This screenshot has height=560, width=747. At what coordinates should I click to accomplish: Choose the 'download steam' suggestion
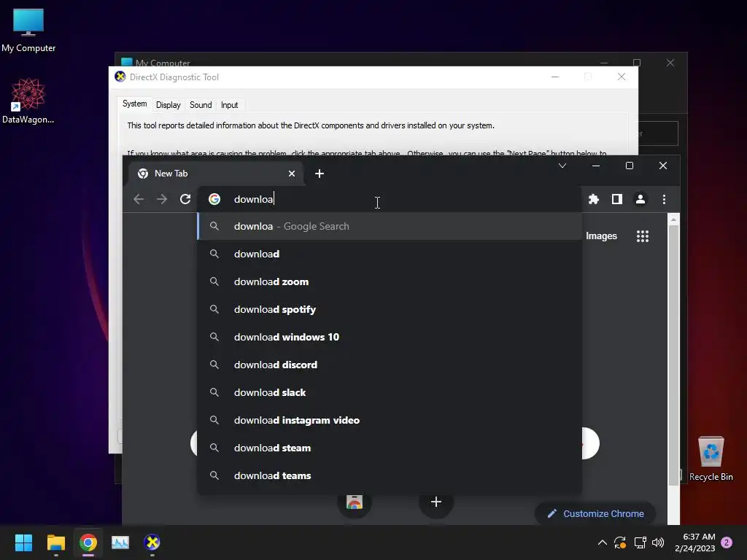pyautogui.click(x=390, y=448)
